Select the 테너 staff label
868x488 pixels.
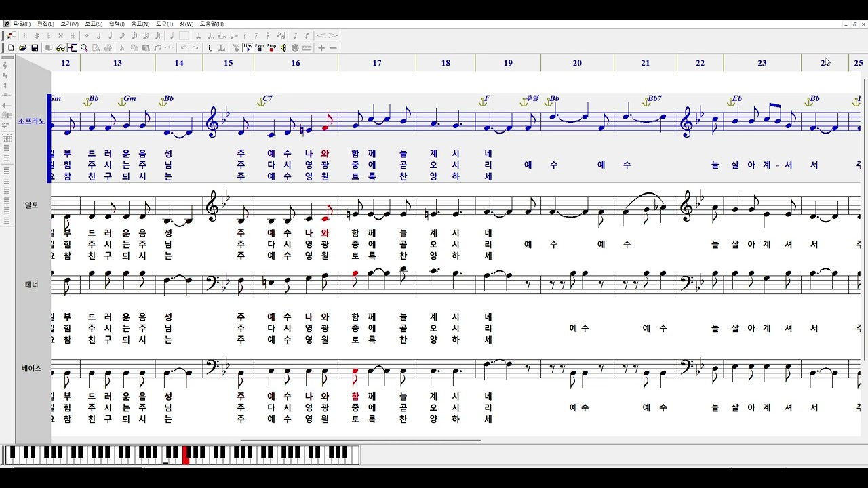32,285
